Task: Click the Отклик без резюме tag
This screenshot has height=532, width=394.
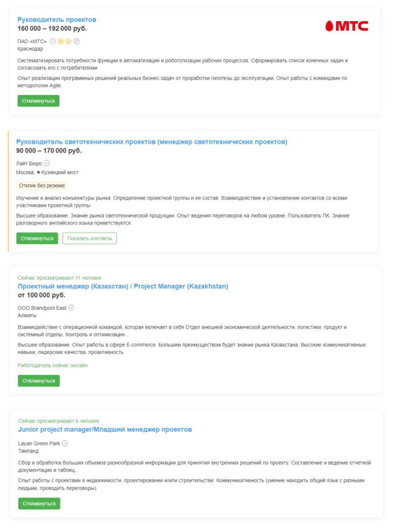Action: coord(42,186)
